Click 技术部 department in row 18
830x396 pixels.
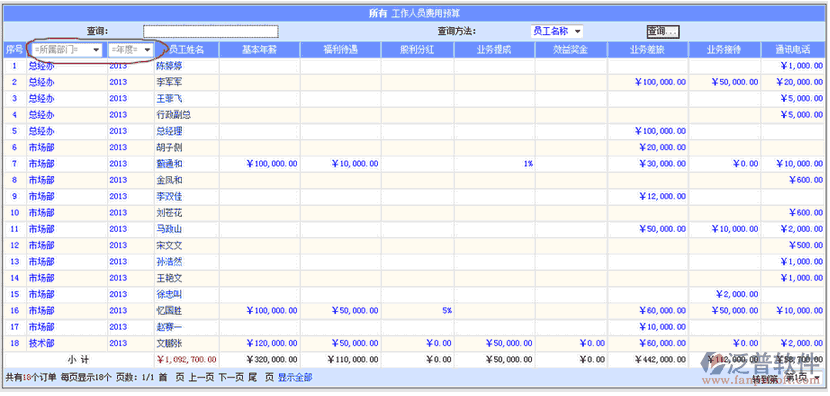pyautogui.click(x=41, y=344)
